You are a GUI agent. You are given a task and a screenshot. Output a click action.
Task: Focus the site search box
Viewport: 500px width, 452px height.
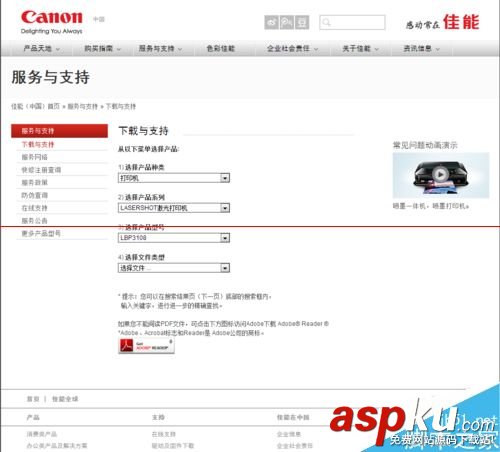coord(352,22)
